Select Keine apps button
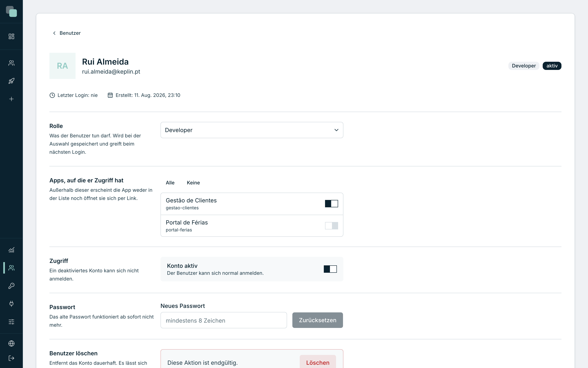This screenshot has width=588, height=368. (193, 183)
